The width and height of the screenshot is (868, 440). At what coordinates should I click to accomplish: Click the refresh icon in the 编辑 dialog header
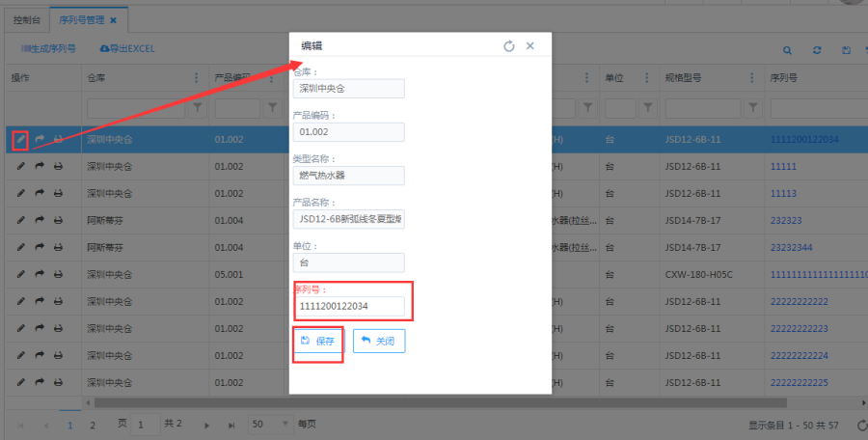pos(509,45)
